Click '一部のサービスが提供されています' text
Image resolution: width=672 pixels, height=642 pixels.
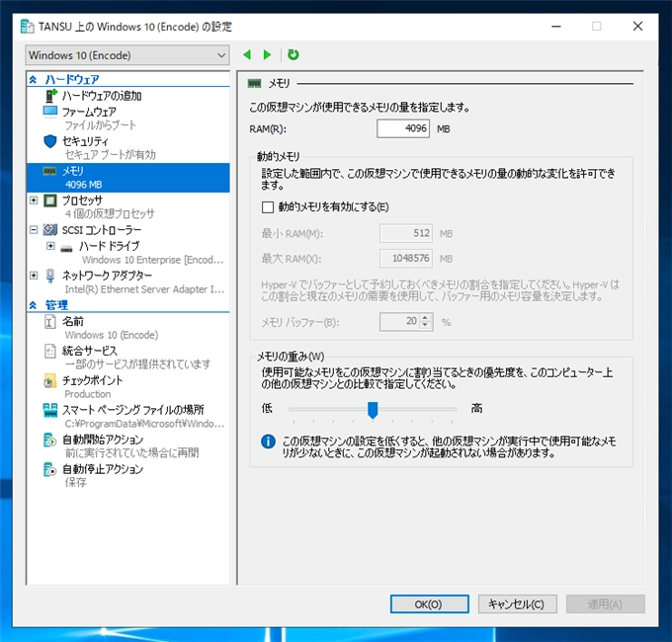[x=137, y=364]
